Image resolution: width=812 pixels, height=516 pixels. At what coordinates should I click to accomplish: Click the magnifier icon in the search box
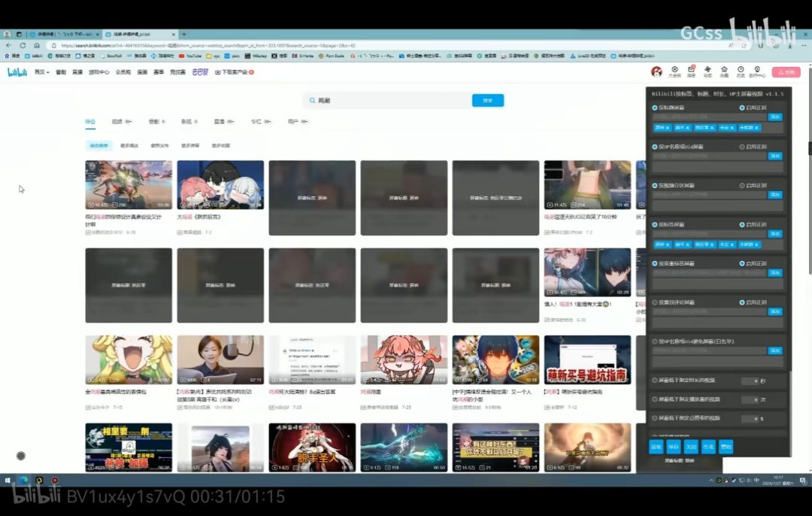[x=312, y=101]
